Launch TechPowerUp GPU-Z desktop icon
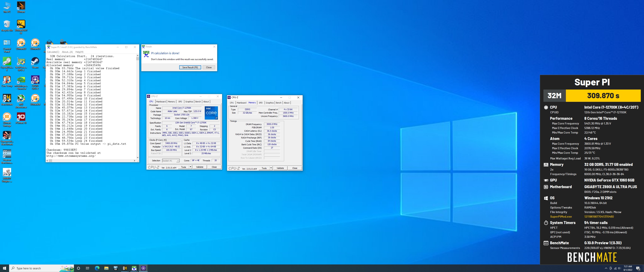The width and height of the screenshot is (644, 272). point(21,64)
